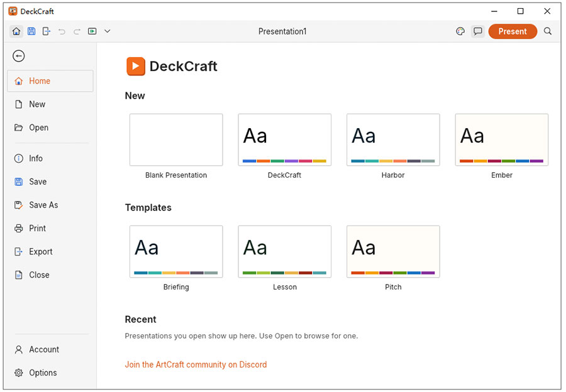Click the Home icon in the quick toolbar
The width and height of the screenshot is (566, 392).
pyautogui.click(x=16, y=31)
